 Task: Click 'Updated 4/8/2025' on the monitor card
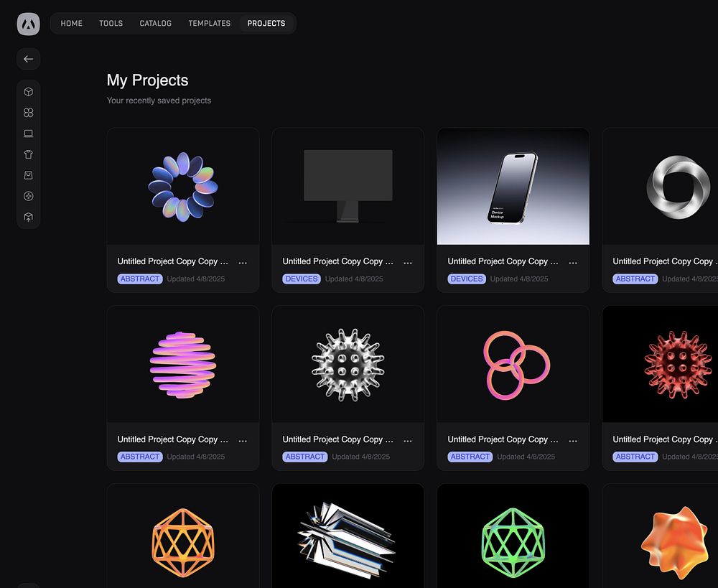(x=354, y=279)
